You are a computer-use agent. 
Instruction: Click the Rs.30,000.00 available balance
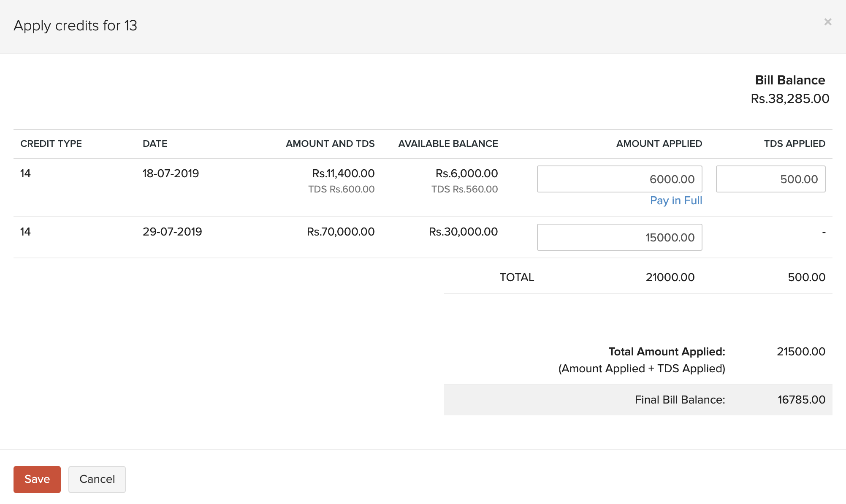[463, 232]
